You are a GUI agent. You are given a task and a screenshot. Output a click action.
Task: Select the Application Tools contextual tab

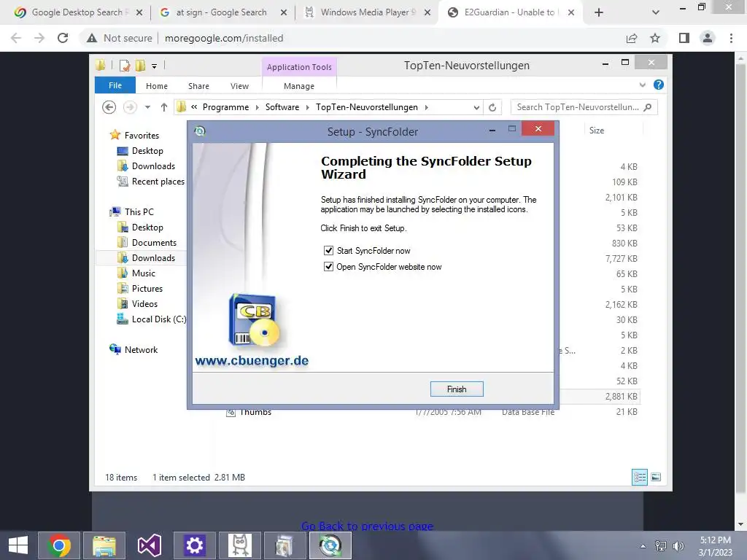coord(299,67)
